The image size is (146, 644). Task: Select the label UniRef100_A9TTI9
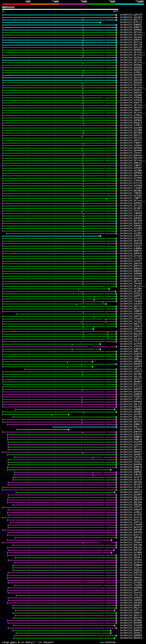coord(131,610)
